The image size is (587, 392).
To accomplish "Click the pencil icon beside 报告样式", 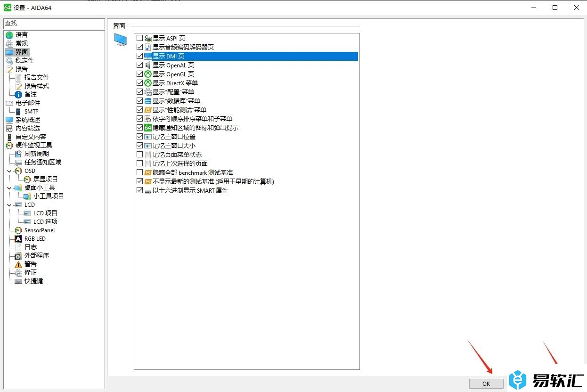I will coord(18,86).
